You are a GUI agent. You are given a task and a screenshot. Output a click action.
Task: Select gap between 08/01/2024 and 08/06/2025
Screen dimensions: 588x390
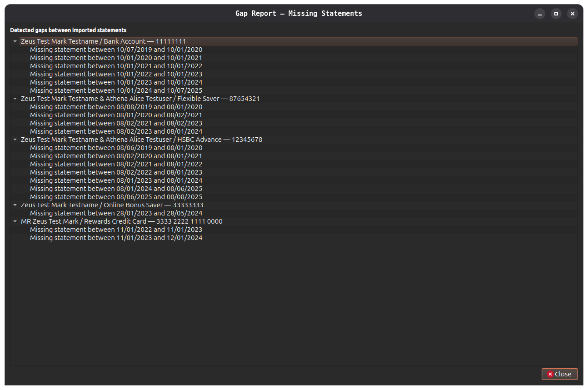tap(303, 189)
